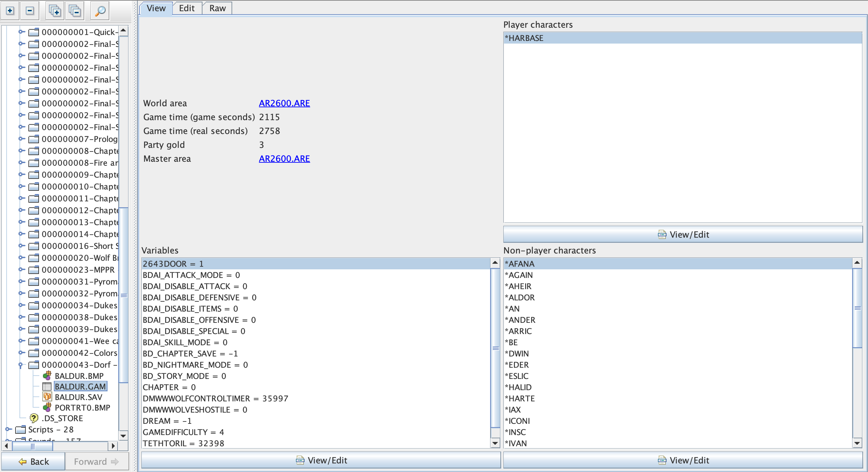Collapse the 000000043-Dorf save folder
The width and height of the screenshot is (868, 472).
(21, 365)
